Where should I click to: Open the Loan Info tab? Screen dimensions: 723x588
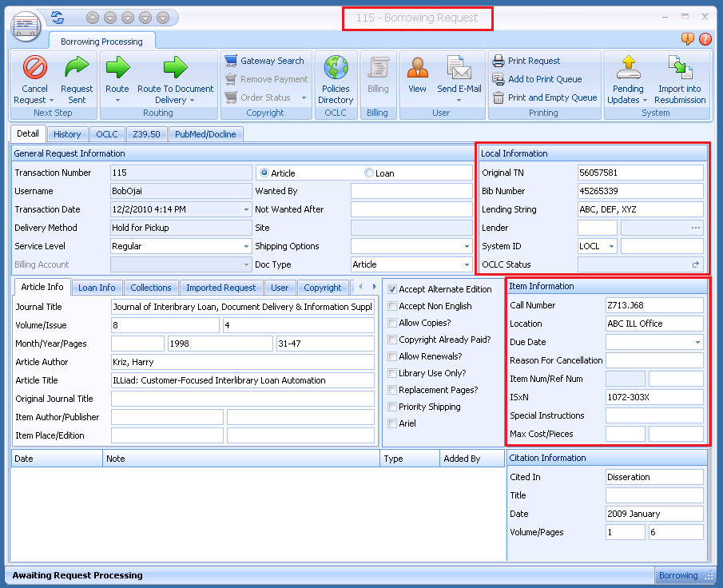[97, 288]
